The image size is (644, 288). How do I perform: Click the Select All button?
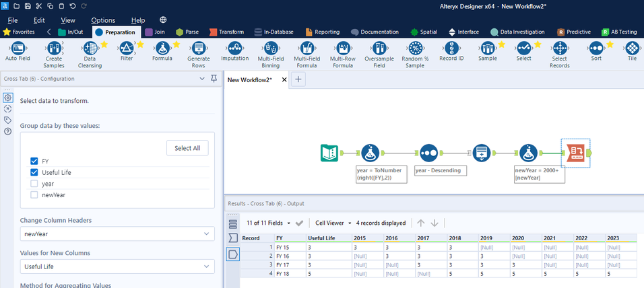[187, 148]
